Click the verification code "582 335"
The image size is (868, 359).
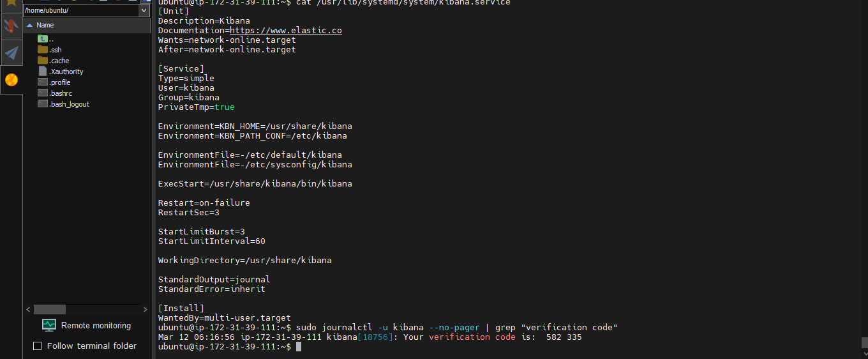[x=564, y=337]
